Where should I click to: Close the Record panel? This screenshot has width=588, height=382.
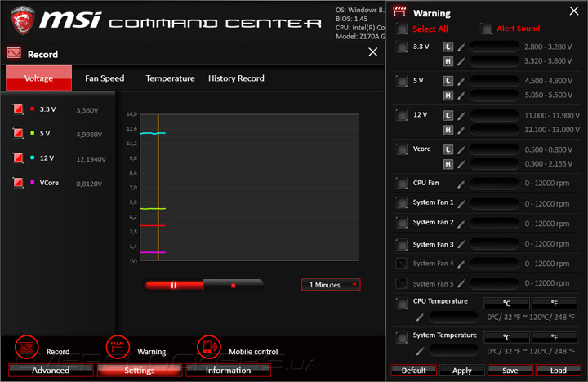click(x=372, y=52)
